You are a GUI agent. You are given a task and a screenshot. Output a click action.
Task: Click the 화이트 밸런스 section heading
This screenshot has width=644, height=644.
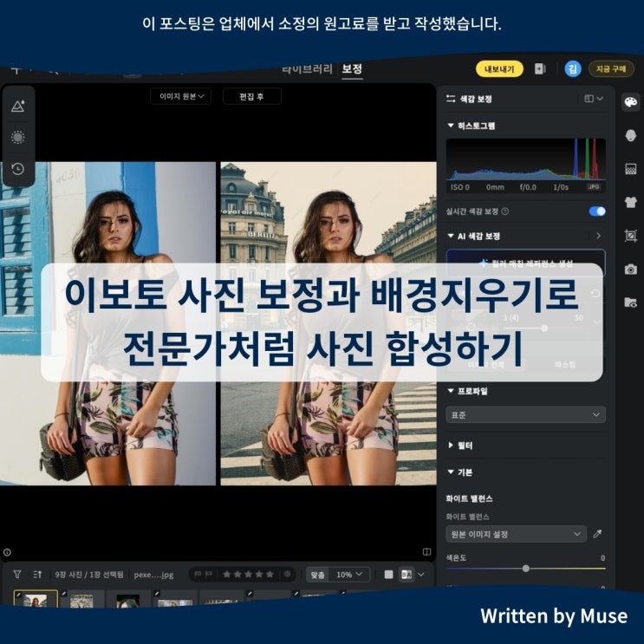[x=469, y=498]
